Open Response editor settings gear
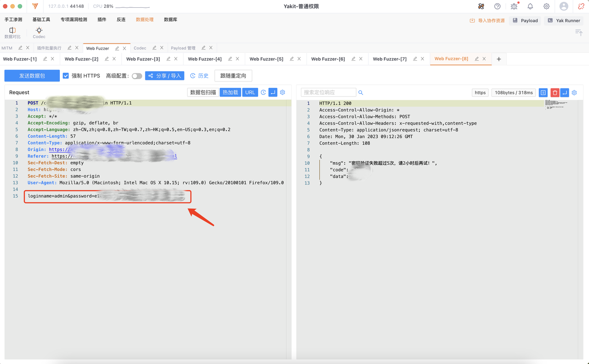589x364 pixels. [x=574, y=92]
